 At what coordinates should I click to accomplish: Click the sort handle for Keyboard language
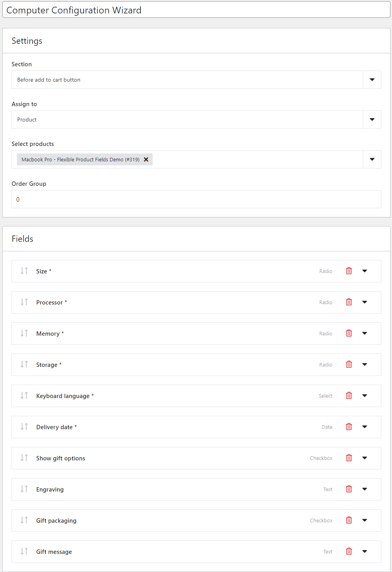(24, 396)
